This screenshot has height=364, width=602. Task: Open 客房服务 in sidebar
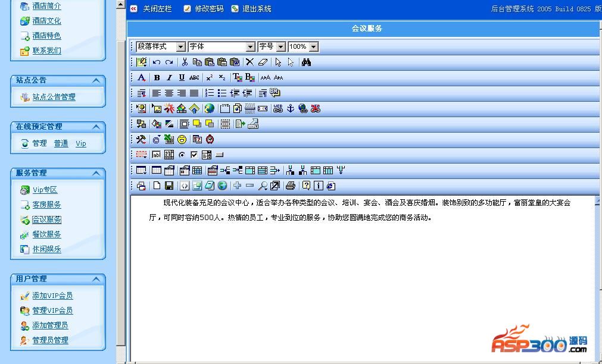pos(47,205)
